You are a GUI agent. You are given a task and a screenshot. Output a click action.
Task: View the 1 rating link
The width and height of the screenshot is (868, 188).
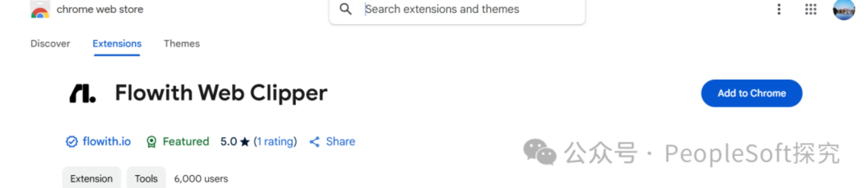click(x=275, y=141)
